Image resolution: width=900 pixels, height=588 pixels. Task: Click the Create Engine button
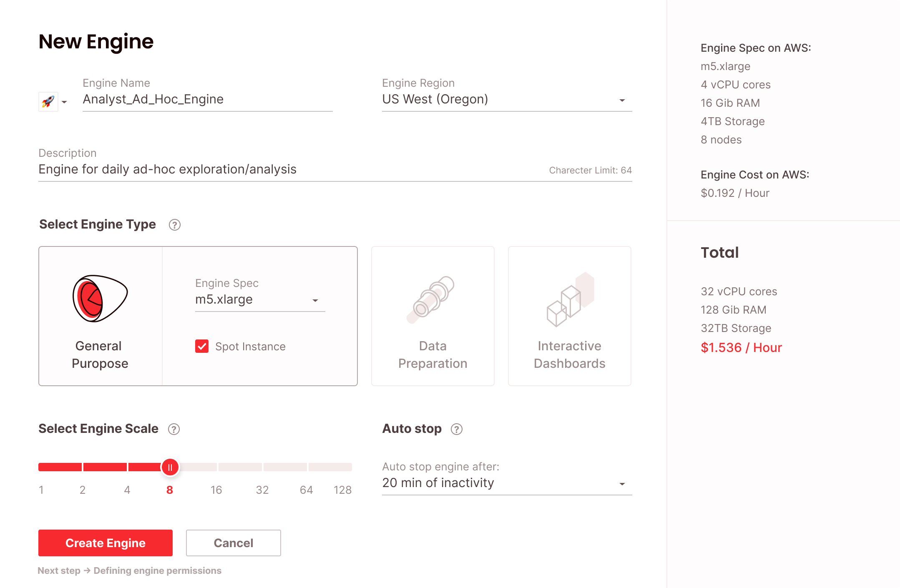pos(106,543)
